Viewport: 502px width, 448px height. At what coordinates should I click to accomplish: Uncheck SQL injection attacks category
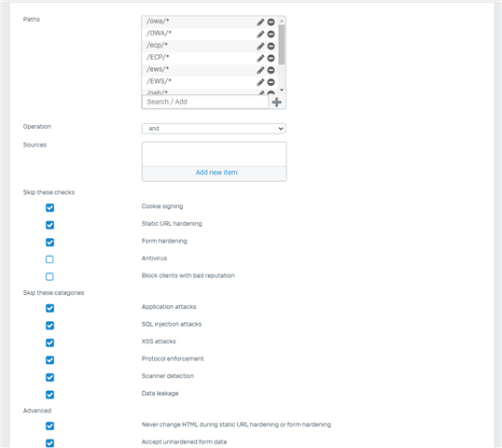click(49, 326)
